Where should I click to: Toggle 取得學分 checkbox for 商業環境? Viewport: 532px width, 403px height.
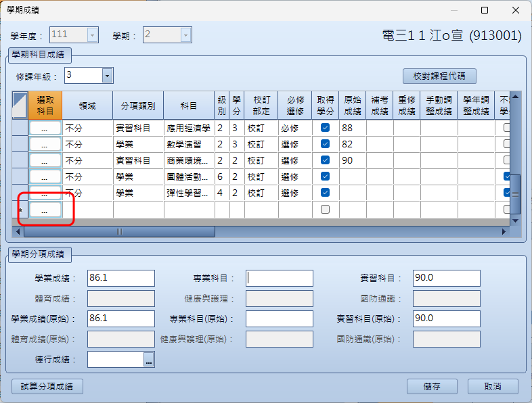click(x=325, y=160)
